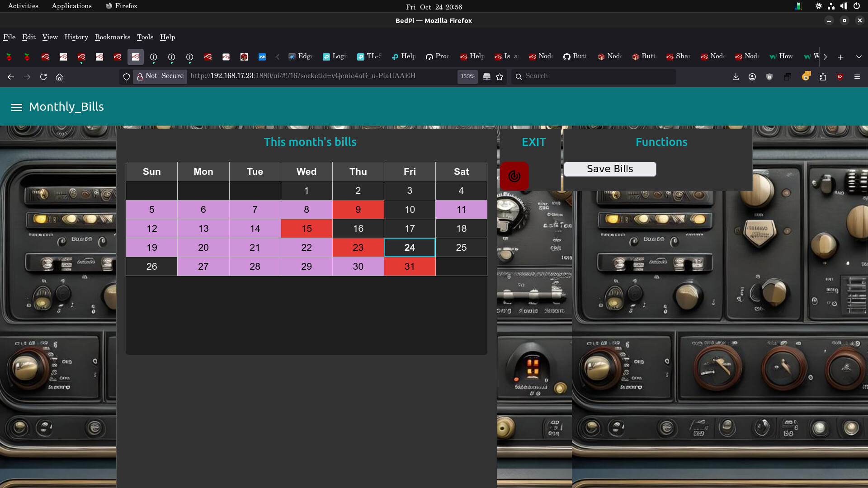The image size is (868, 488).
Task: Open the 133% zoom level indicator
Action: (x=467, y=76)
